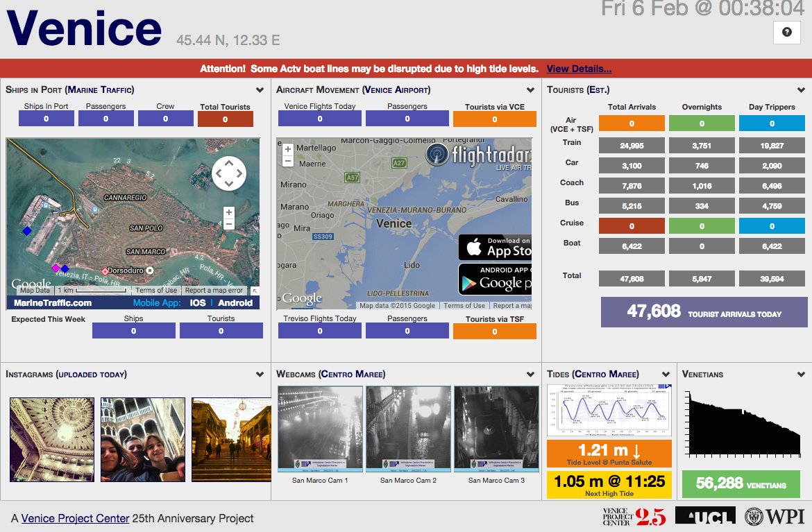
Task: Open the theatre ceiling Instagram photo
Action: click(52, 440)
